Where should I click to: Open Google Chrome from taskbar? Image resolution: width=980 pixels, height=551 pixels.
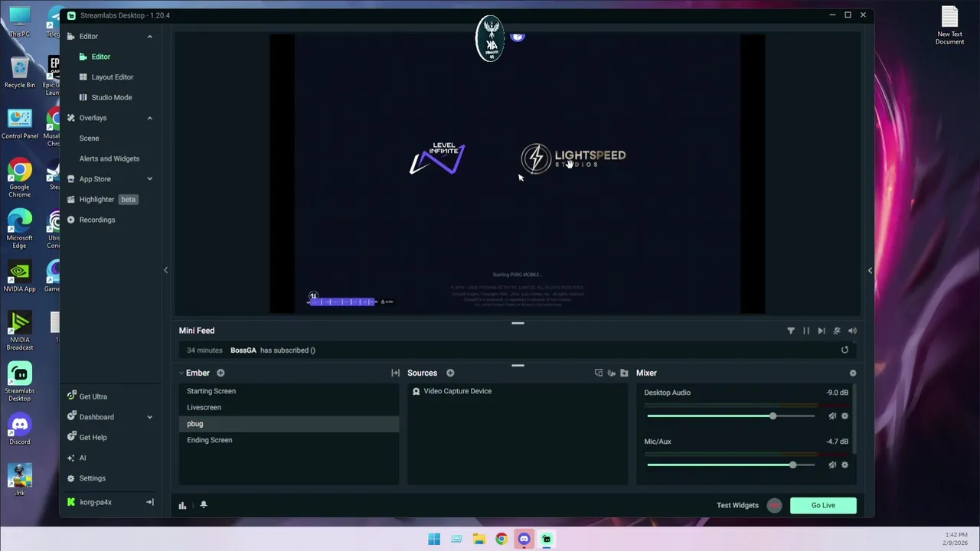click(501, 540)
